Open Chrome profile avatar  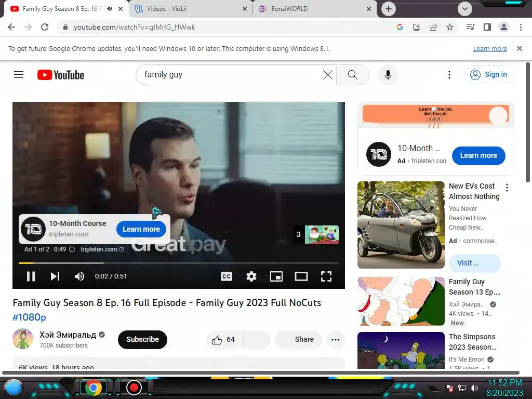click(x=504, y=27)
